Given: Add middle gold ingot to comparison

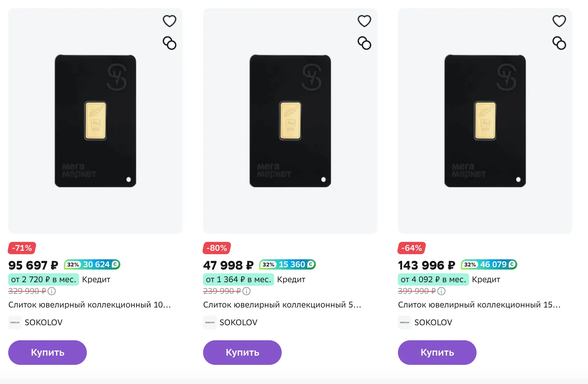Looking at the screenshot, I should [x=364, y=43].
